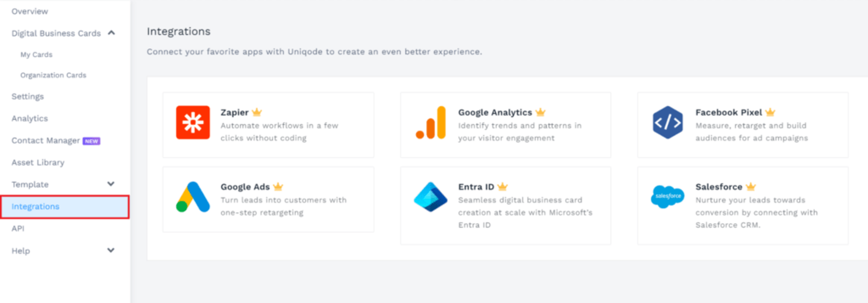
Task: Open the Overview page
Action: click(30, 11)
